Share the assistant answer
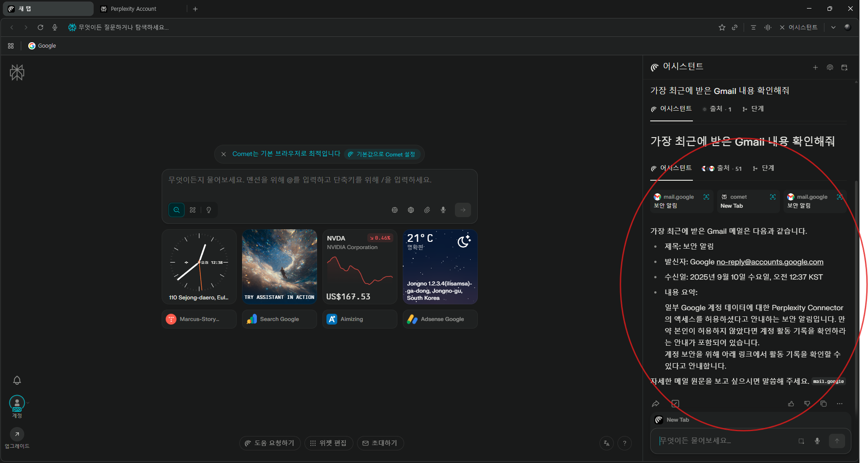Screen dimensions: 868x463 (656, 404)
